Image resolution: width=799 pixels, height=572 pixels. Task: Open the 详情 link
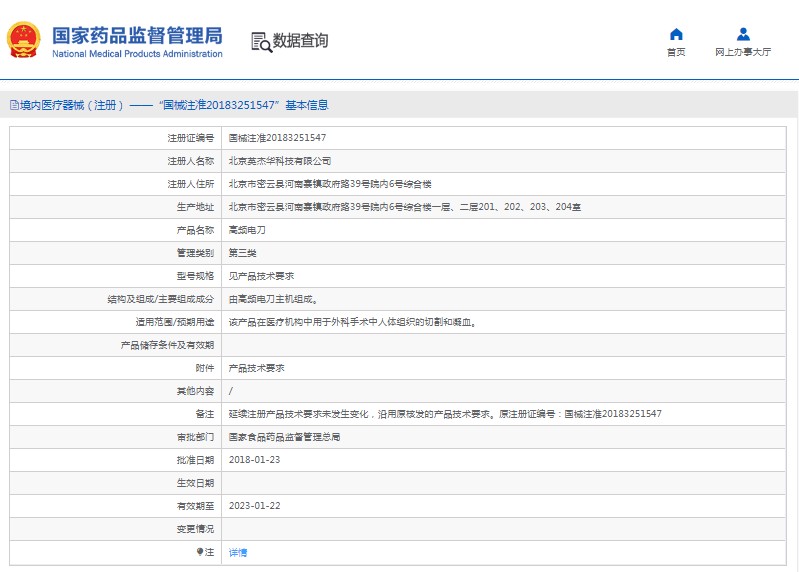click(238, 552)
